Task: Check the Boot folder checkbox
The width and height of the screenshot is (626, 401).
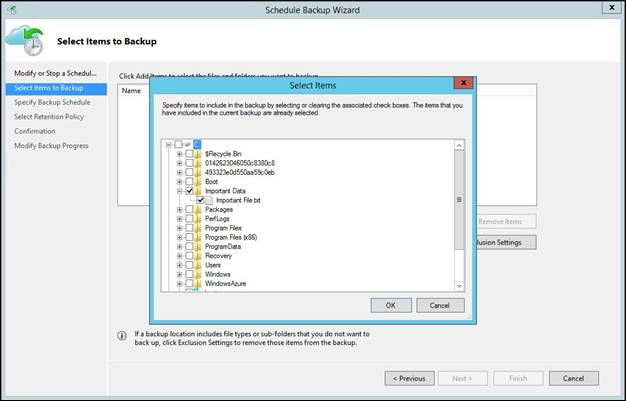Action: (x=189, y=182)
